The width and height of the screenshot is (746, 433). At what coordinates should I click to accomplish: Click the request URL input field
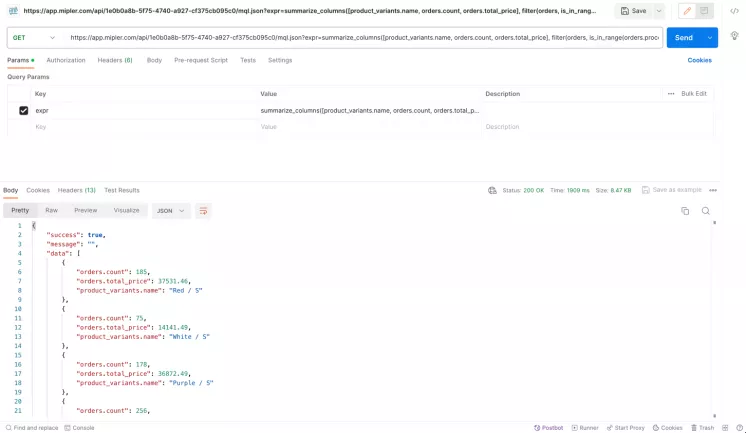pyautogui.click(x=364, y=38)
